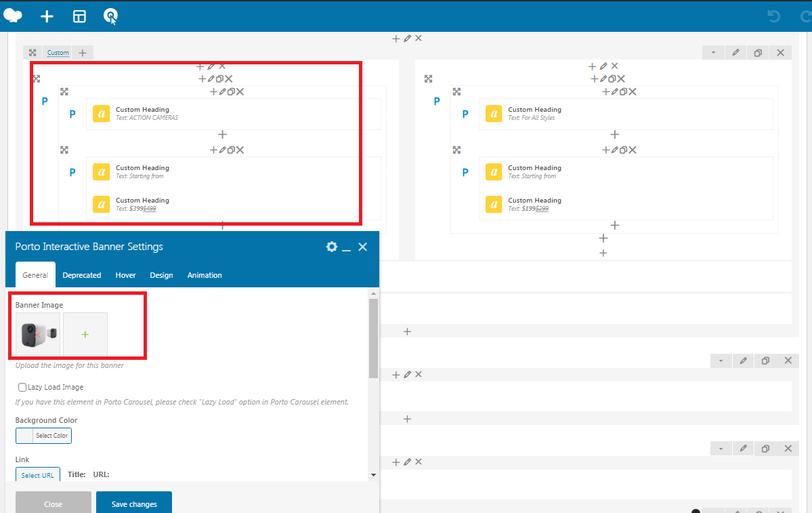The image size is (812, 513).
Task: Click the Select URL button
Action: pos(38,475)
